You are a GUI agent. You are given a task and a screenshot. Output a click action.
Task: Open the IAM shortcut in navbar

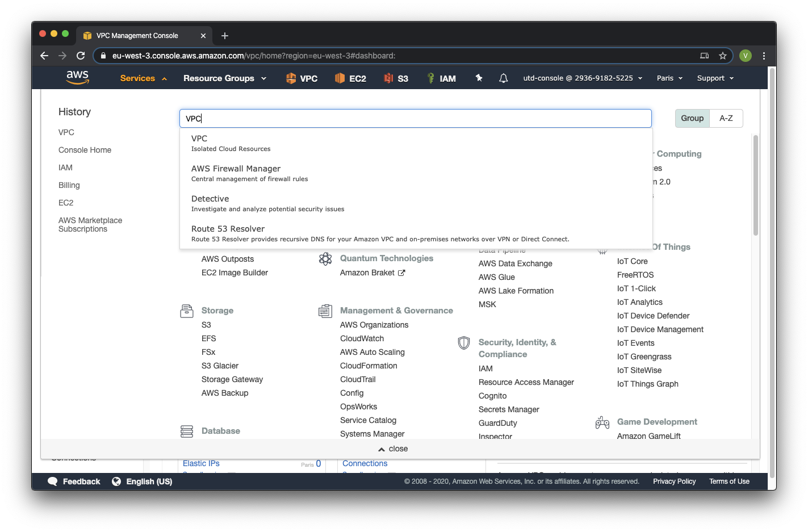(x=441, y=78)
